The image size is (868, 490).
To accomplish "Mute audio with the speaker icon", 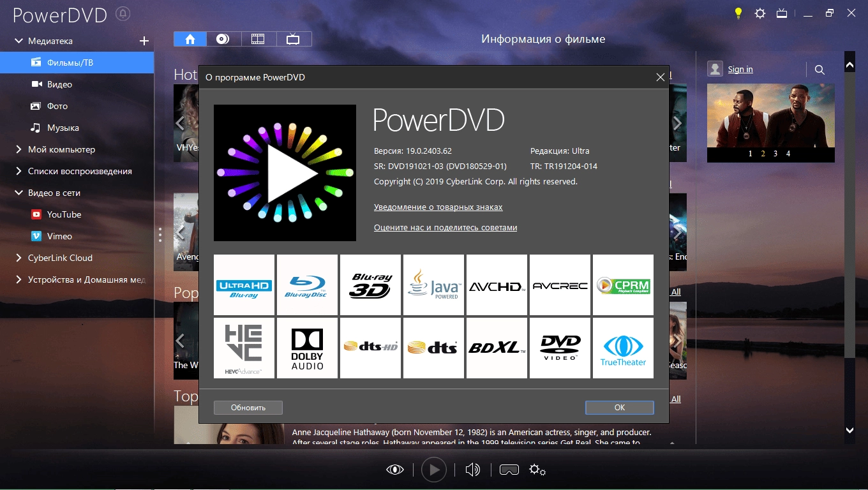I will click(x=472, y=470).
